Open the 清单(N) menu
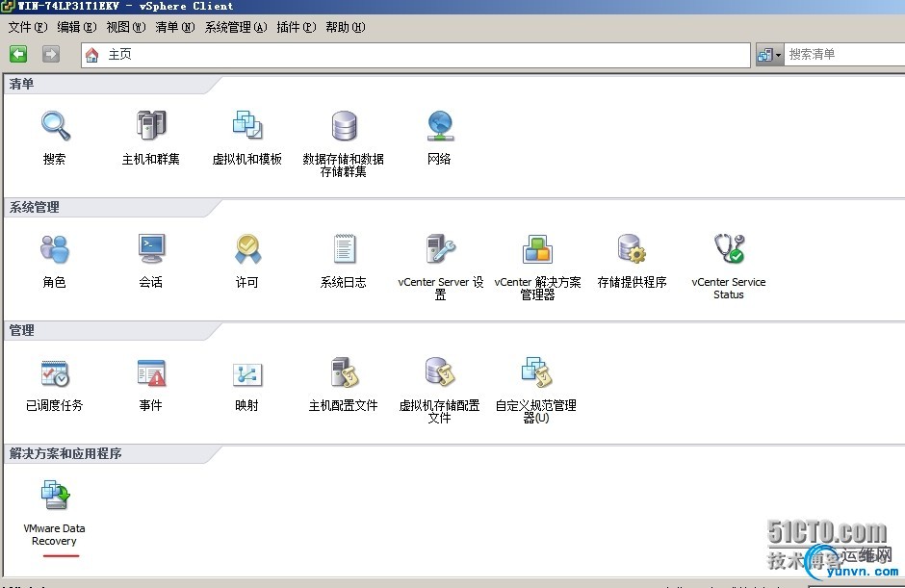Image resolution: width=905 pixels, height=588 pixels. tap(175, 27)
